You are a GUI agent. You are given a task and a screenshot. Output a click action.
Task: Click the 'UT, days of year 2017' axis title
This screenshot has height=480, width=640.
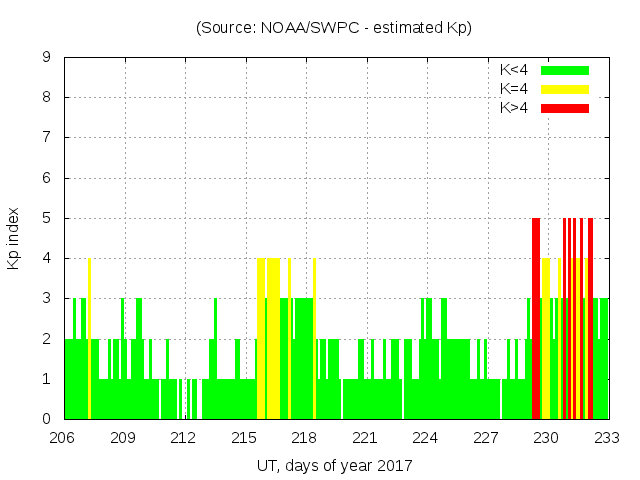click(x=334, y=465)
